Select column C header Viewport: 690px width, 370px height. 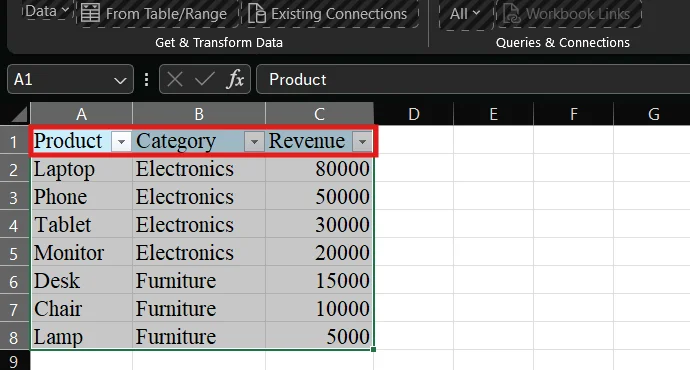[x=319, y=114]
